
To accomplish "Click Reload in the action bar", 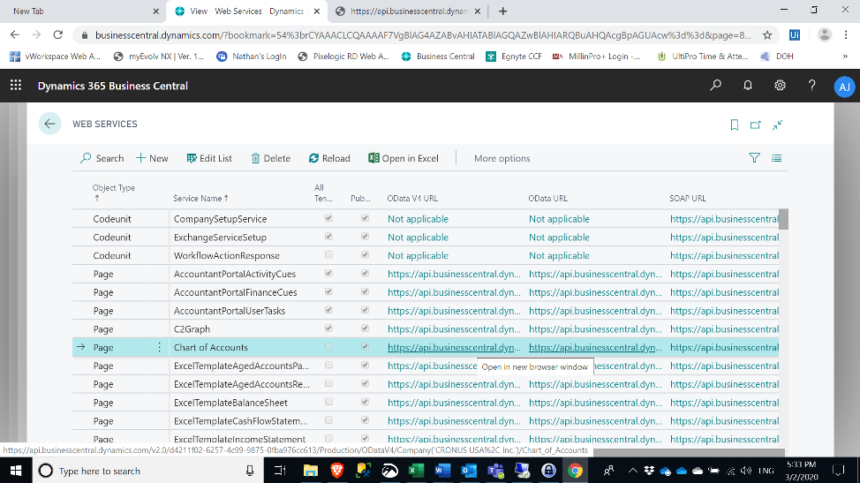I will [x=329, y=158].
